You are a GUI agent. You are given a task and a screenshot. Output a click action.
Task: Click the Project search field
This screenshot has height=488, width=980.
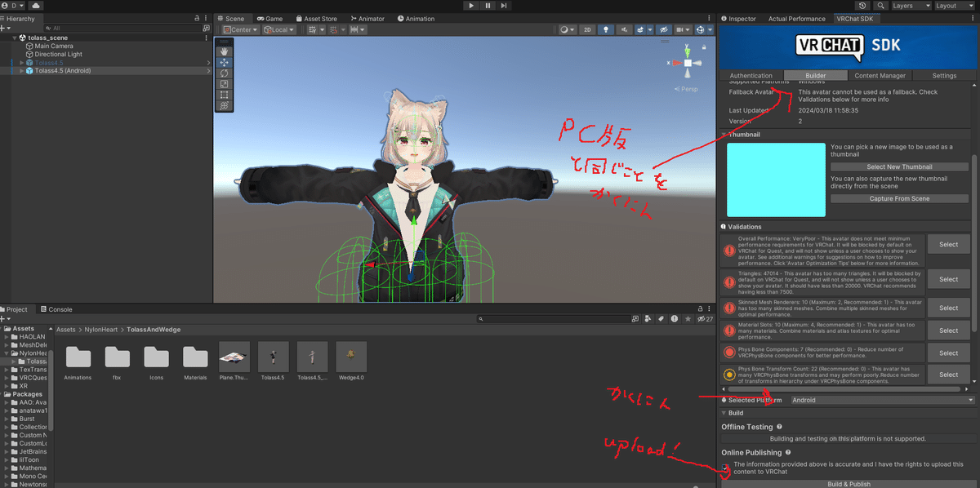[x=554, y=319]
